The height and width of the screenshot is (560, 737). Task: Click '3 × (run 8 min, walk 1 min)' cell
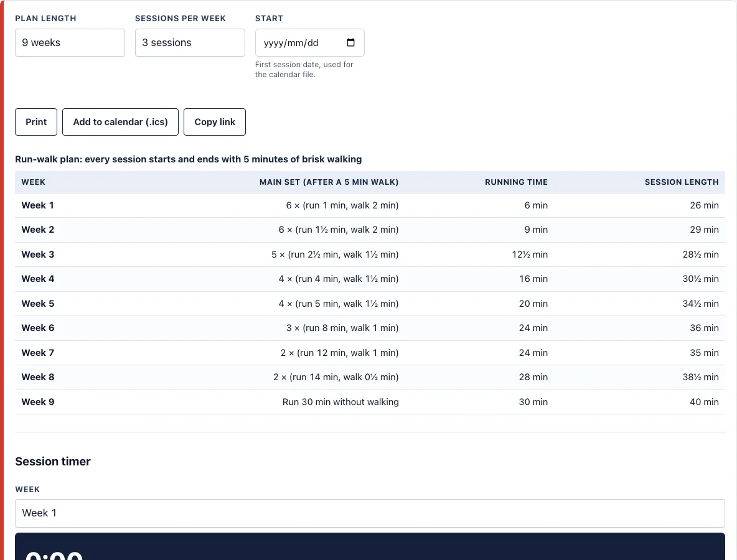(x=342, y=328)
